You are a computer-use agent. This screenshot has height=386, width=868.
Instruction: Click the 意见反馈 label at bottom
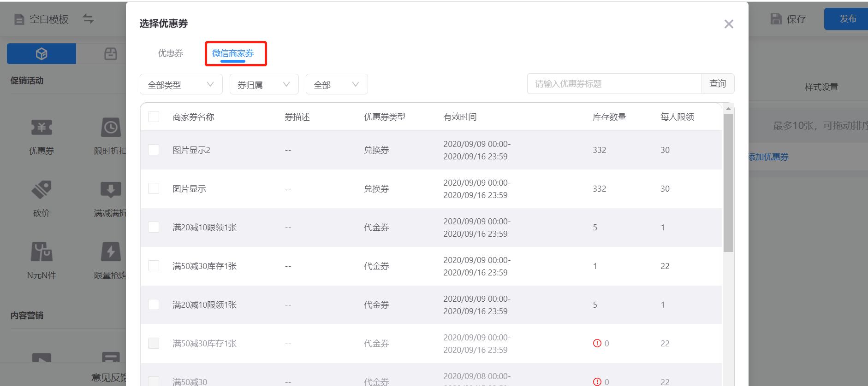[x=109, y=378]
